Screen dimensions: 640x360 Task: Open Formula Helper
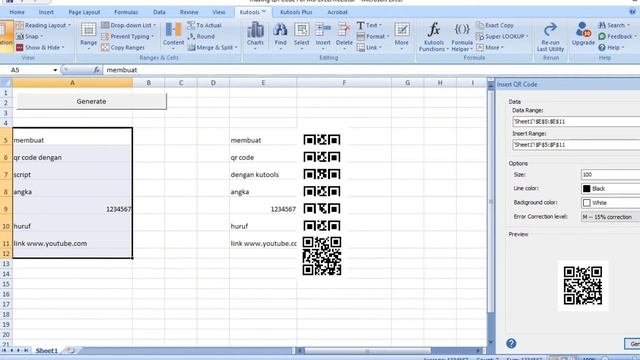pyautogui.click(x=462, y=37)
